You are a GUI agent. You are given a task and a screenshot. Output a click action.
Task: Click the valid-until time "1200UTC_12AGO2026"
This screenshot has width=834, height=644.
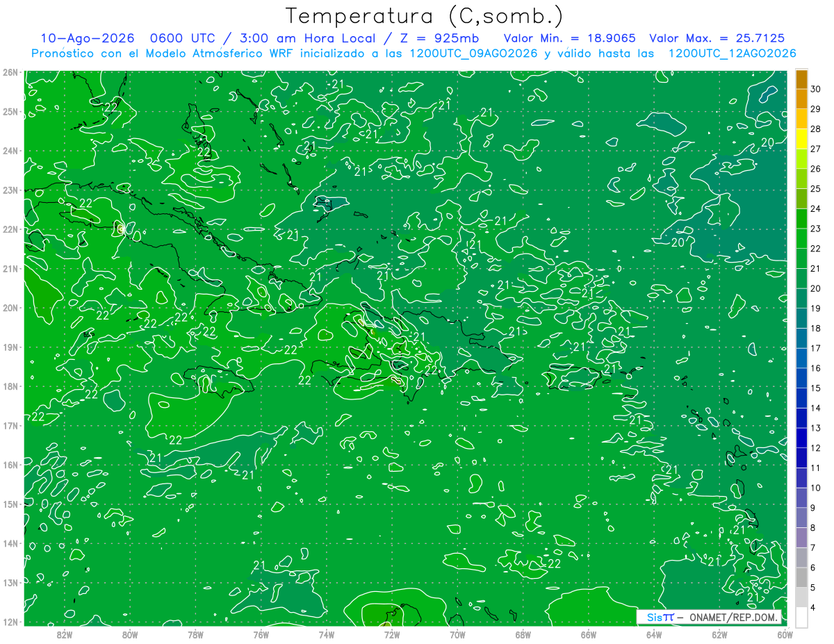click(x=732, y=53)
